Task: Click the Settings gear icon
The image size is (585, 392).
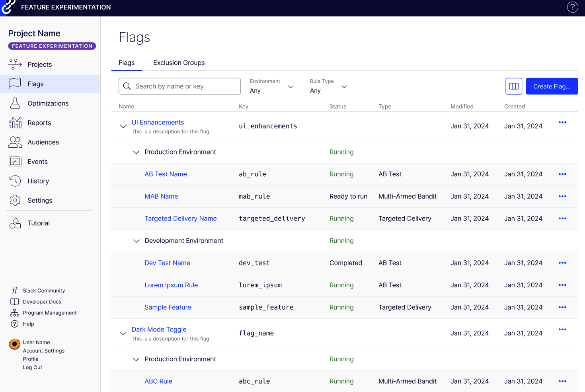Action: pyautogui.click(x=15, y=200)
